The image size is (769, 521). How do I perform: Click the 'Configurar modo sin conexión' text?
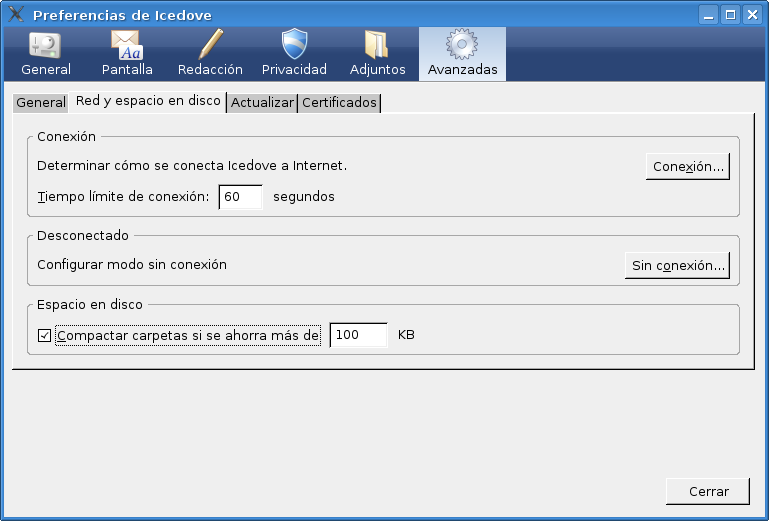tap(132, 265)
